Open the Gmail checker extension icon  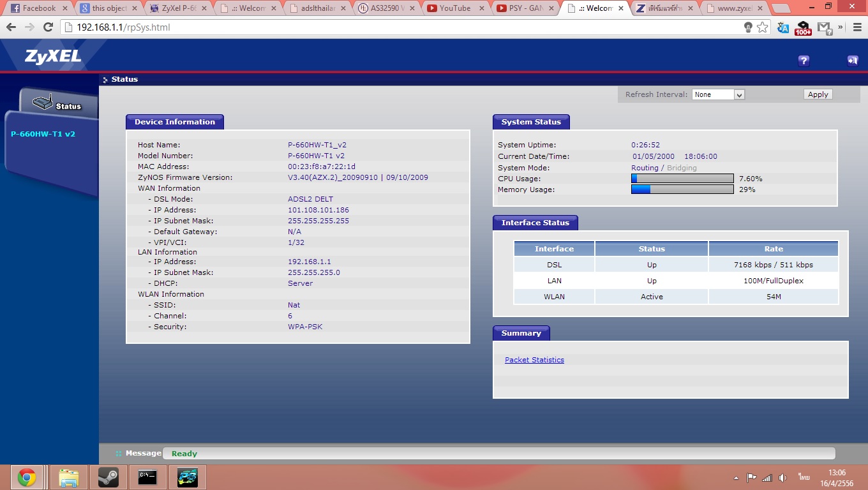pos(825,27)
